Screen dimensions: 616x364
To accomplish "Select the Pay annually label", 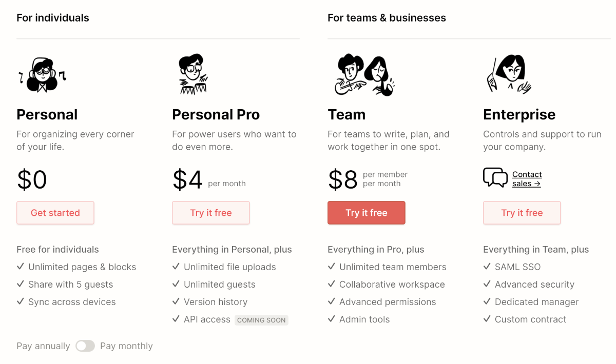I will (x=43, y=346).
